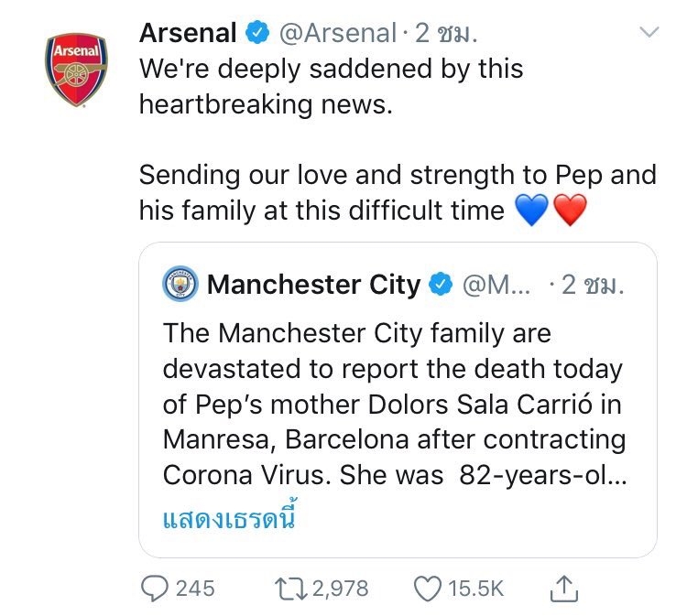The height and width of the screenshot is (616, 687).
Task: Tap the red heart emoji
Action: [x=570, y=211]
